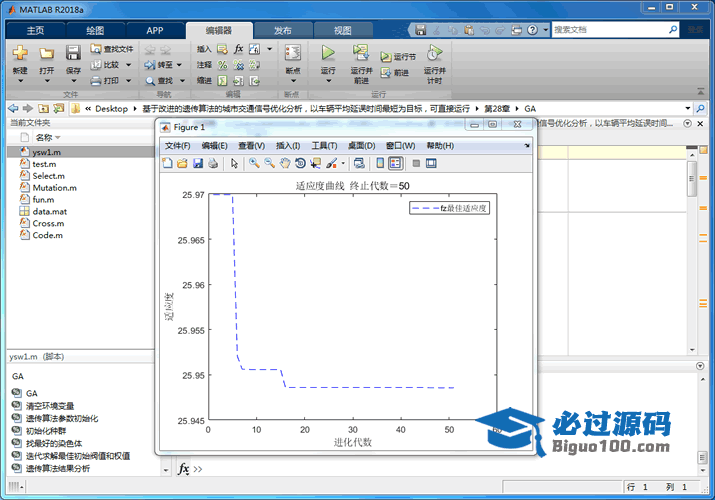The image size is (715, 500).
Task: Click the Breakpoints (断点) icon
Action: point(292,55)
